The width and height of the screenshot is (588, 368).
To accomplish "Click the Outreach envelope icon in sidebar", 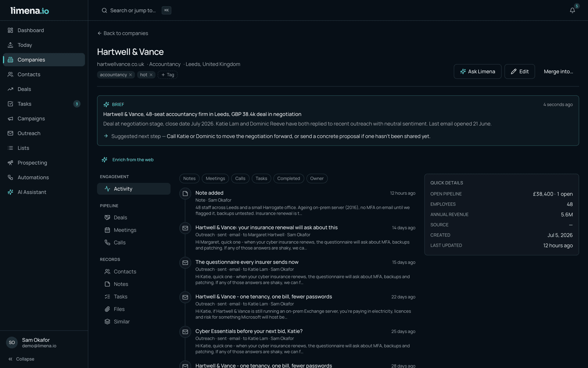I will pyautogui.click(x=10, y=133).
